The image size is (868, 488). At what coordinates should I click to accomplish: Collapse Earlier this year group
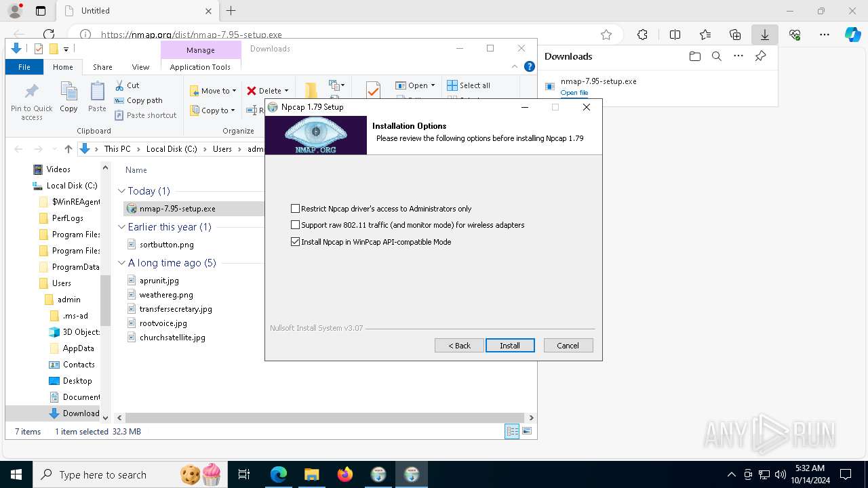(122, 227)
